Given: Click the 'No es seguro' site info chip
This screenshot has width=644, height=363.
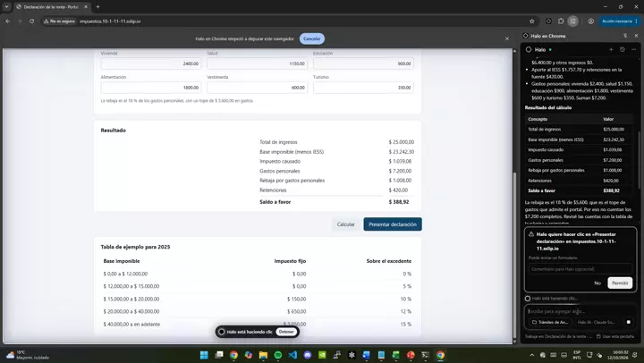Looking at the screenshot, I should [60, 21].
